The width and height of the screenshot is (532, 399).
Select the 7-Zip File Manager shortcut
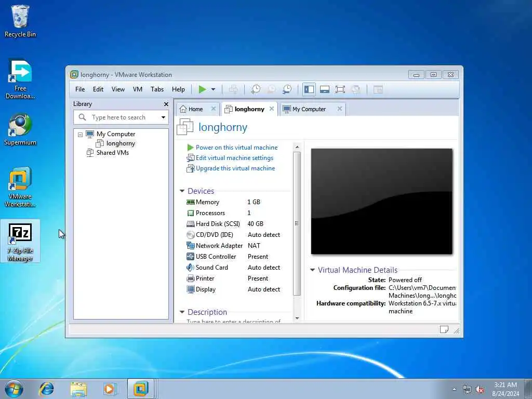click(20, 241)
